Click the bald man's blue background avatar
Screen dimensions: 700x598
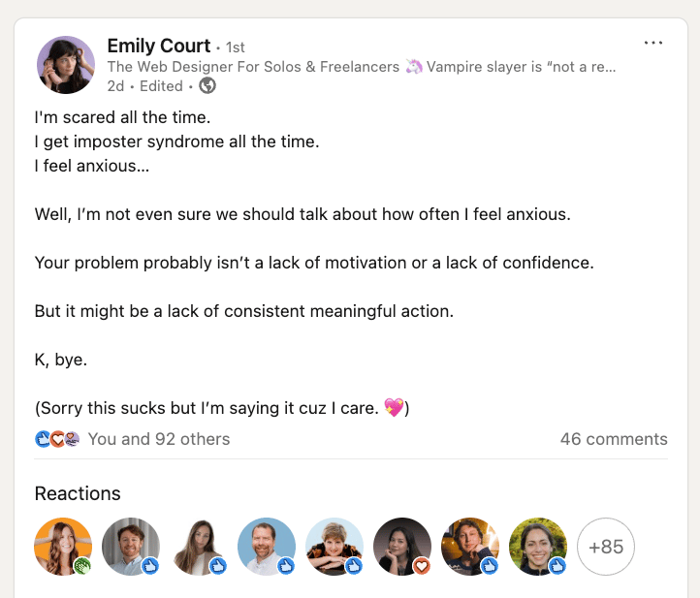tap(266, 546)
